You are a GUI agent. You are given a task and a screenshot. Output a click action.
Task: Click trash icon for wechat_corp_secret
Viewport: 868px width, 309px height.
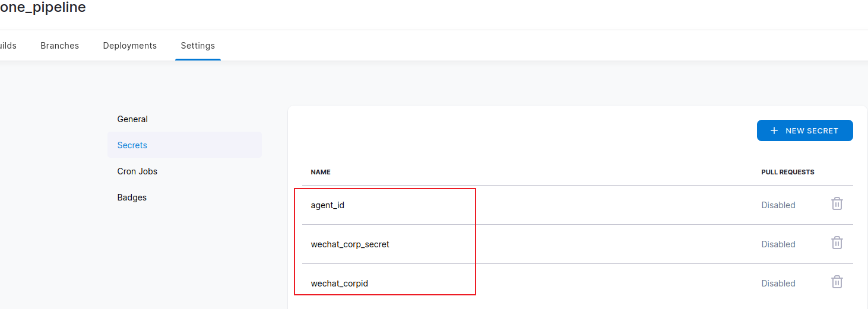click(x=837, y=243)
